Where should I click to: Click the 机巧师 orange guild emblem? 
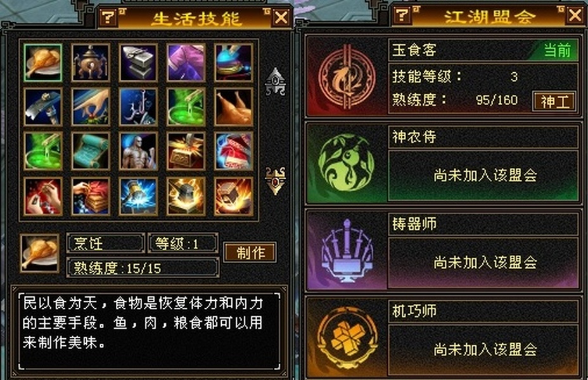pos(346,338)
